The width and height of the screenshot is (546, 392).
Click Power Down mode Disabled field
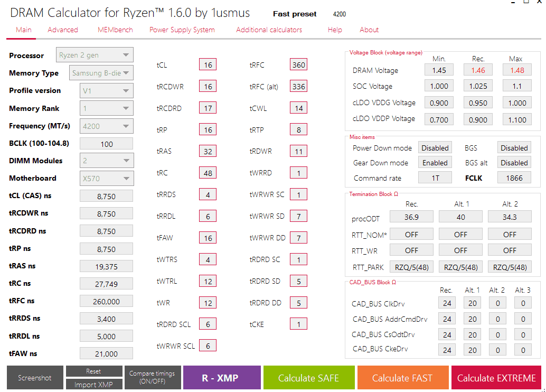pos(435,148)
